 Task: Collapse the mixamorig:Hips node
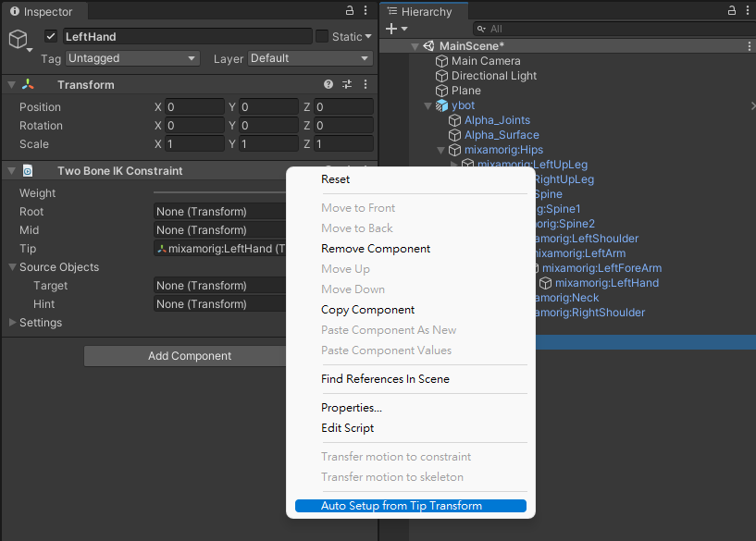tap(440, 150)
